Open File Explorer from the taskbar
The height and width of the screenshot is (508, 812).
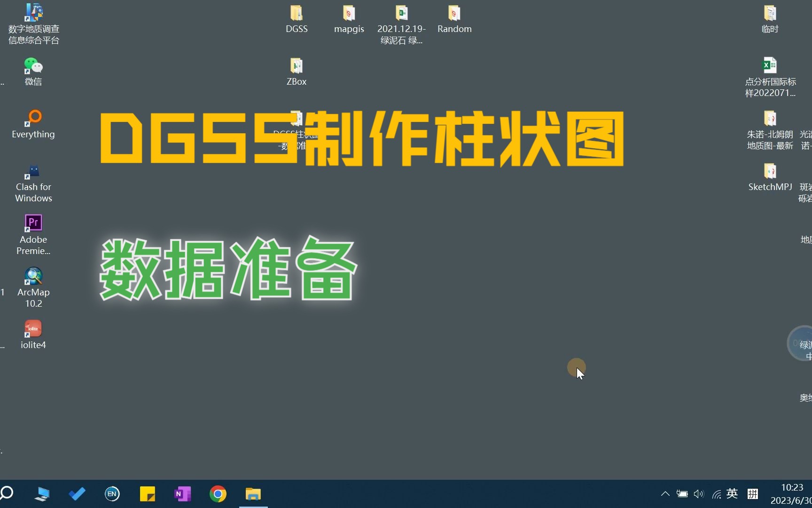point(253,494)
